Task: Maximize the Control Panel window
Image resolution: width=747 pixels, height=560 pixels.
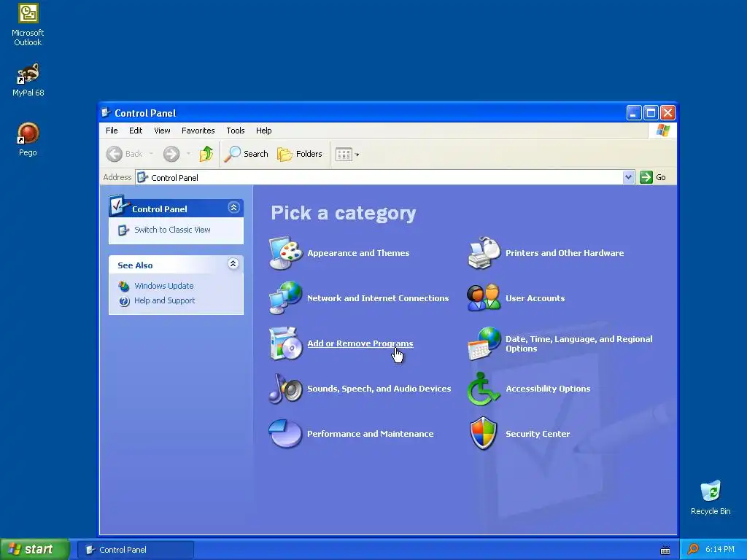Action: pyautogui.click(x=651, y=113)
